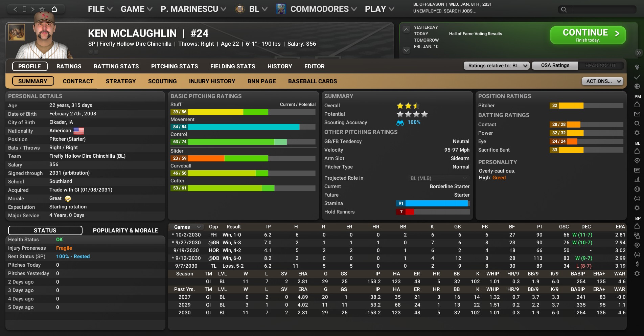Click the Movement rating bar
This screenshot has height=336, width=644.
click(243, 127)
